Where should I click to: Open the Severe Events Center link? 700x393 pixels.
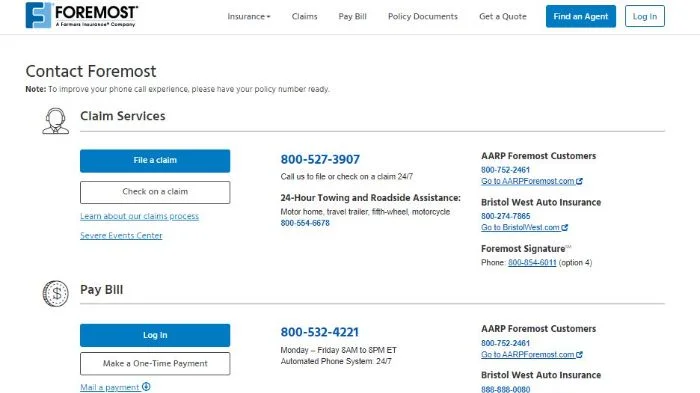121,235
